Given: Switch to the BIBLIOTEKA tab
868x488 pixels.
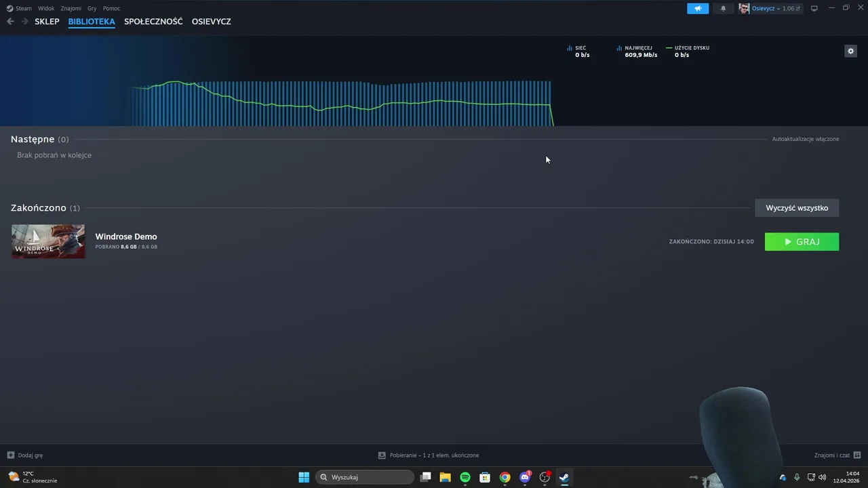Looking at the screenshot, I should point(92,22).
